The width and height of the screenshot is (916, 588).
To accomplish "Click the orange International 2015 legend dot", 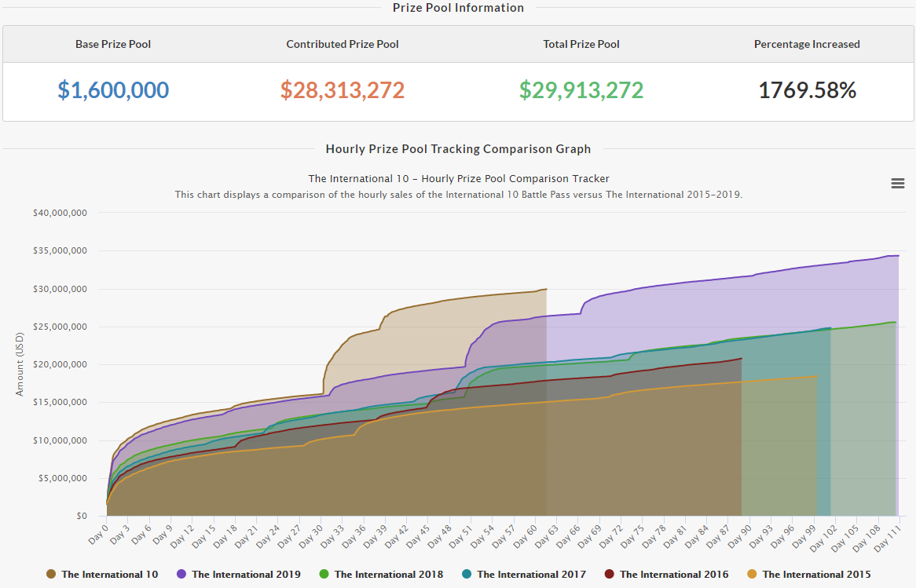I will coord(752,574).
